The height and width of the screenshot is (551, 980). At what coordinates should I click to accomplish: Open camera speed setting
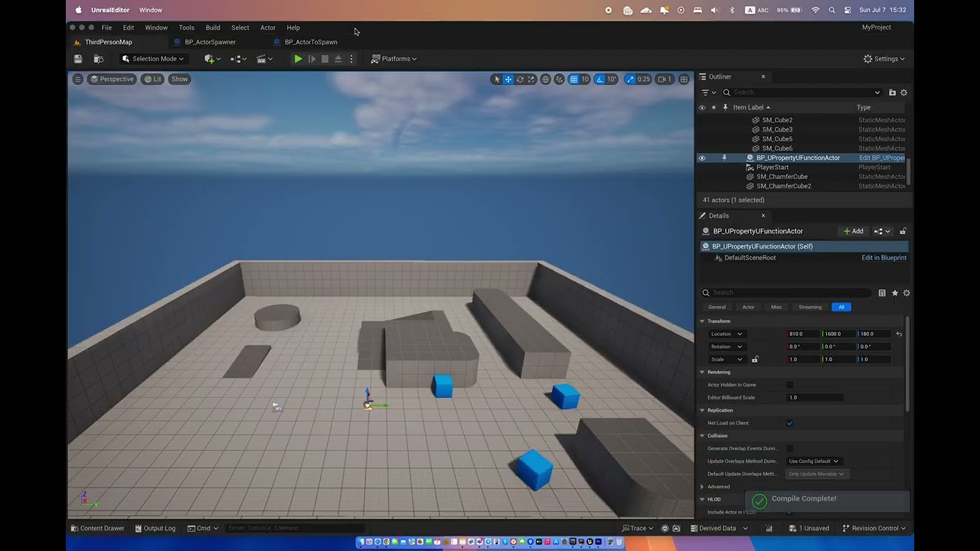pos(665,79)
